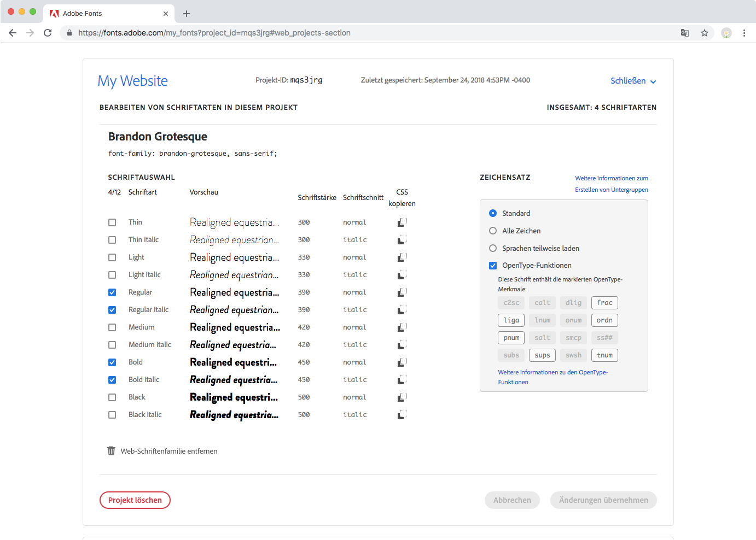
Task: Copy CSS for Light font
Action: pyautogui.click(x=402, y=257)
